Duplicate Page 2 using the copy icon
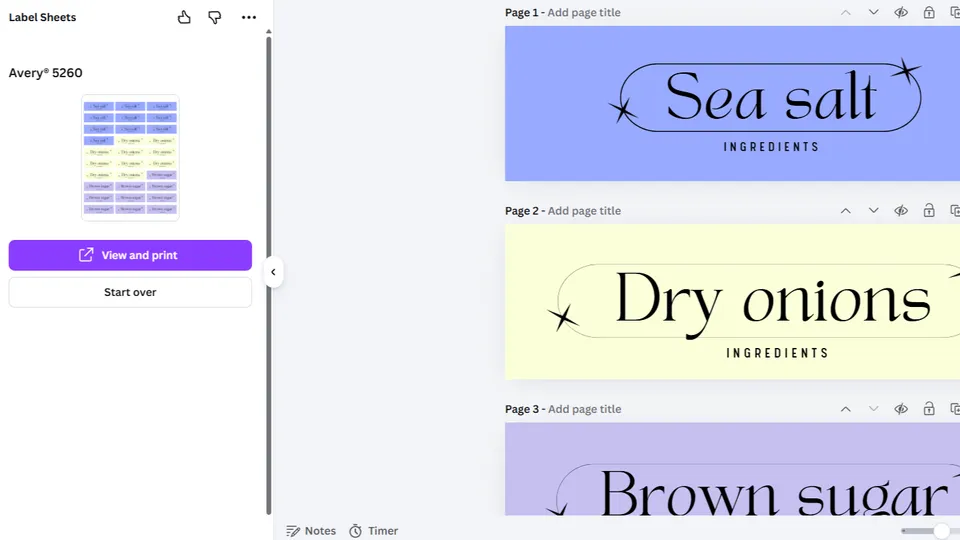 click(x=954, y=211)
